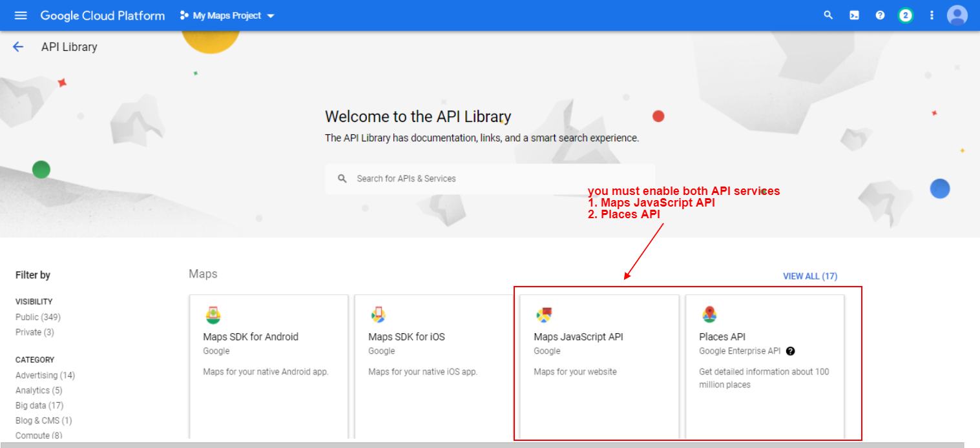Filter APIs by Public visibility
Image resolution: width=980 pixels, height=448 pixels.
click(x=37, y=316)
